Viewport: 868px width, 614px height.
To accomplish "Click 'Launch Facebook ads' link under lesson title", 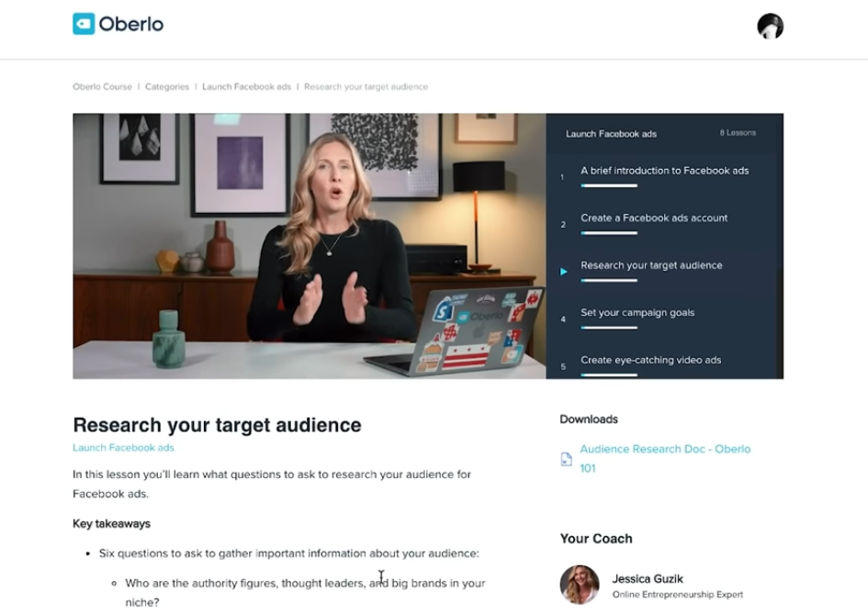I will pyautogui.click(x=123, y=448).
